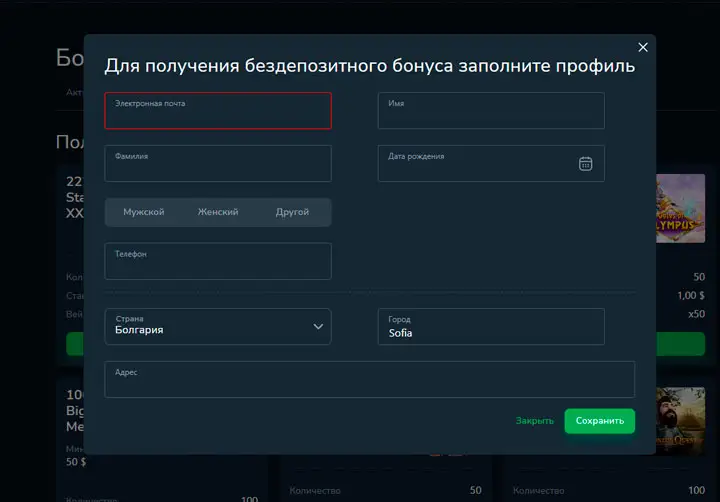Click the Фамилия text field
The height and width of the screenshot is (502, 720).
(x=218, y=164)
